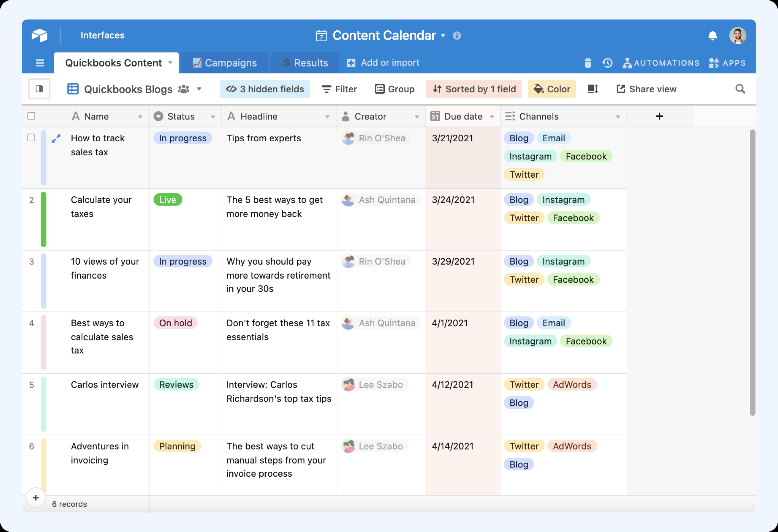Screen dimensions: 778x532
Task: Open the Color options button
Action: (x=552, y=89)
